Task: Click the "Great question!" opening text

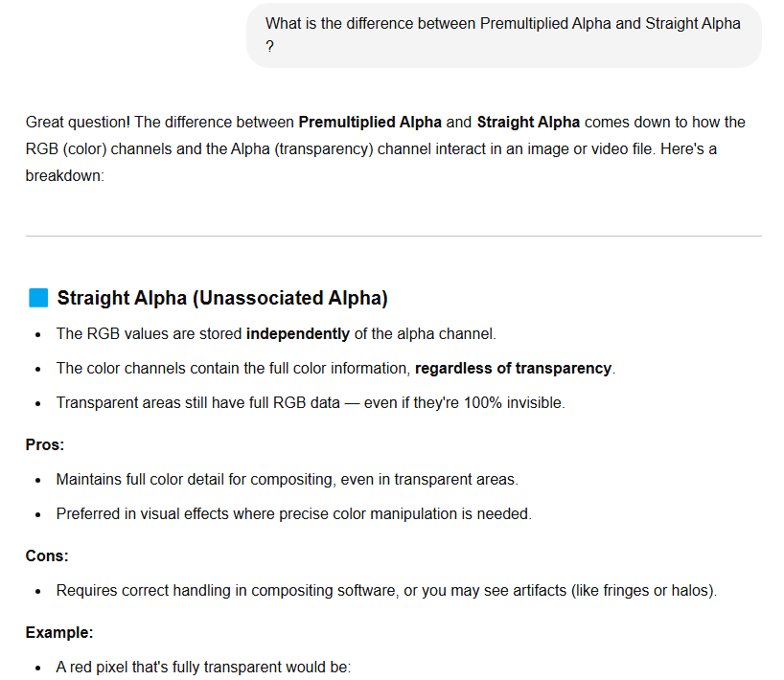Action: 78,122
